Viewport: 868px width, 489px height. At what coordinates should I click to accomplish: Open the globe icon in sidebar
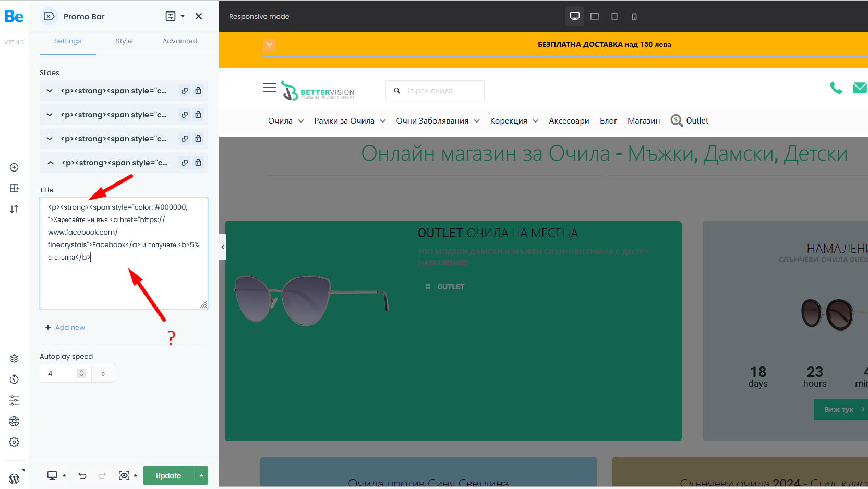pyautogui.click(x=14, y=421)
